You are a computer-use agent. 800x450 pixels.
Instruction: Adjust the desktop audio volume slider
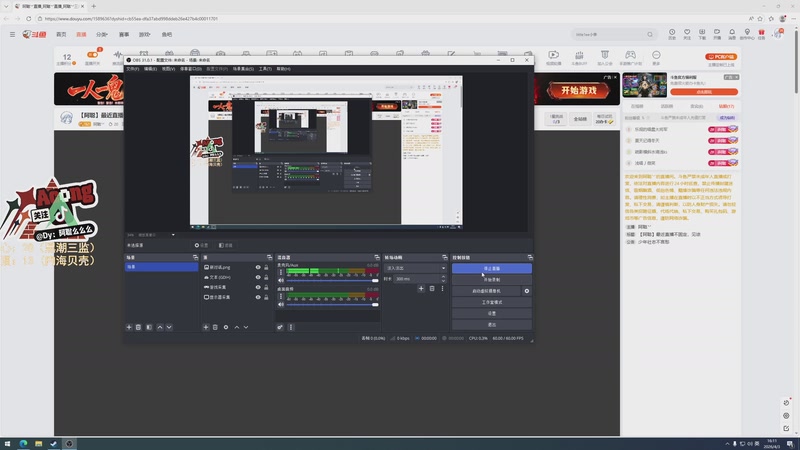(x=332, y=304)
